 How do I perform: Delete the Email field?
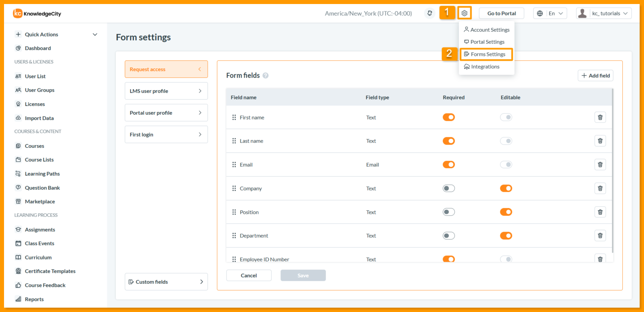tap(600, 165)
